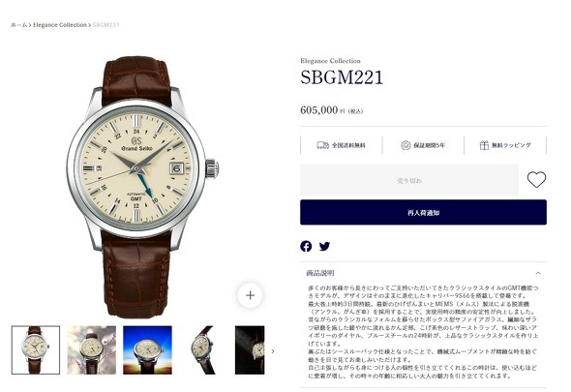Collapse the 商品説明 section chevron

[x=538, y=273]
